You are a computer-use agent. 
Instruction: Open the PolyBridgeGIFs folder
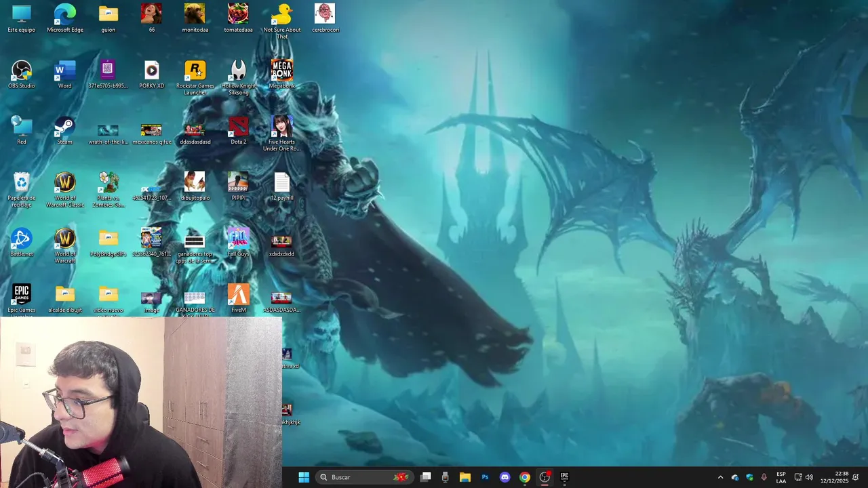tap(108, 243)
